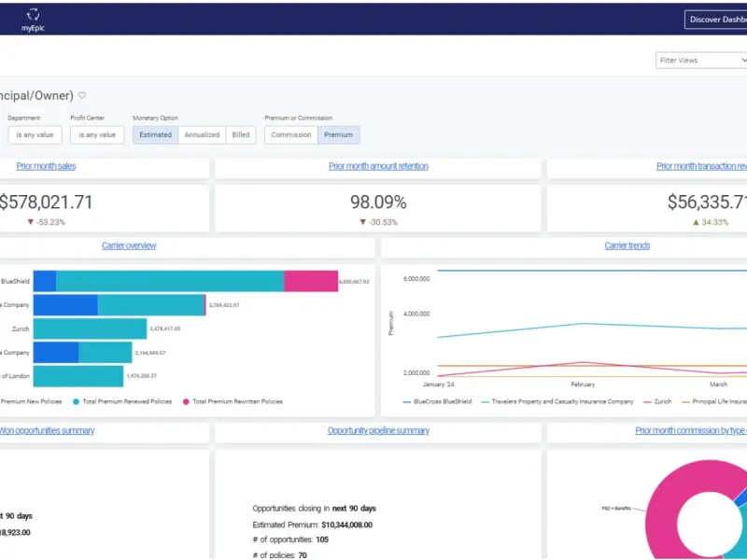Favorite the dashboard with heart icon
Viewport: 747px width, 560px height.
point(82,95)
